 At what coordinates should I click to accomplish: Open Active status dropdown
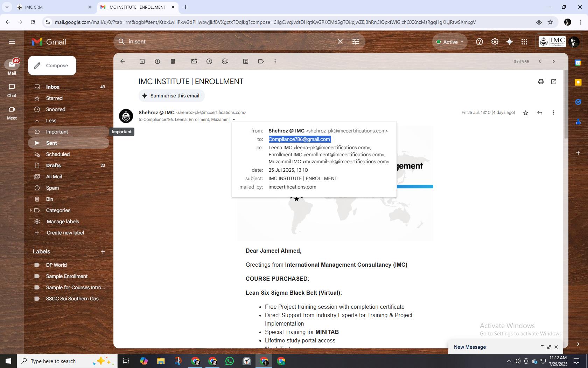(x=450, y=42)
